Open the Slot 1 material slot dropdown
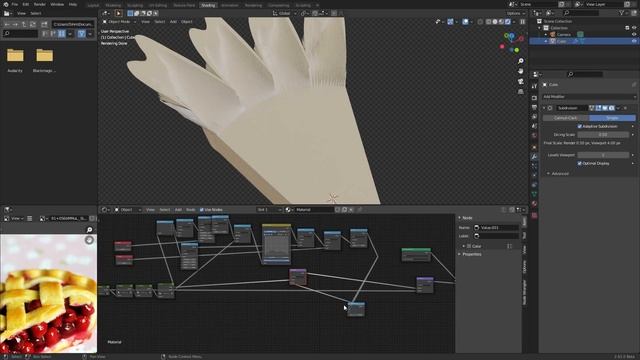This screenshot has height=360, width=640. click(x=269, y=210)
